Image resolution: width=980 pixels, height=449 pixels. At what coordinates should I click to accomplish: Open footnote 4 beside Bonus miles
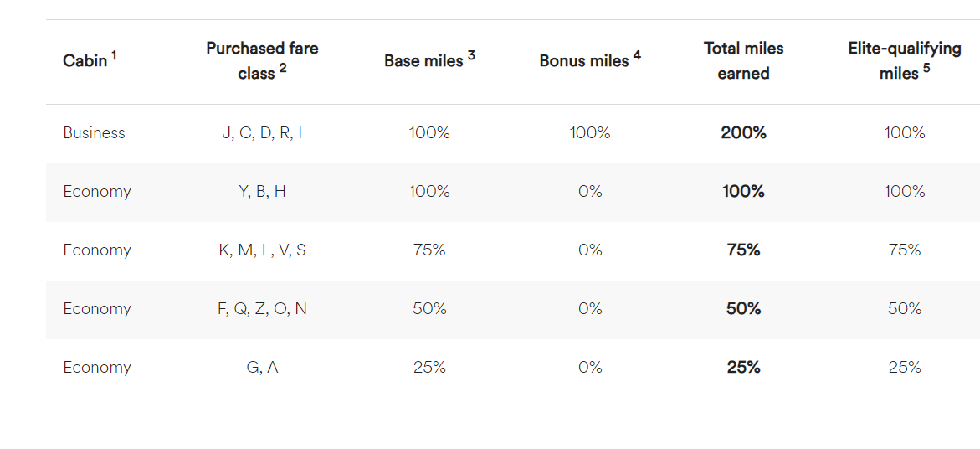(x=637, y=55)
